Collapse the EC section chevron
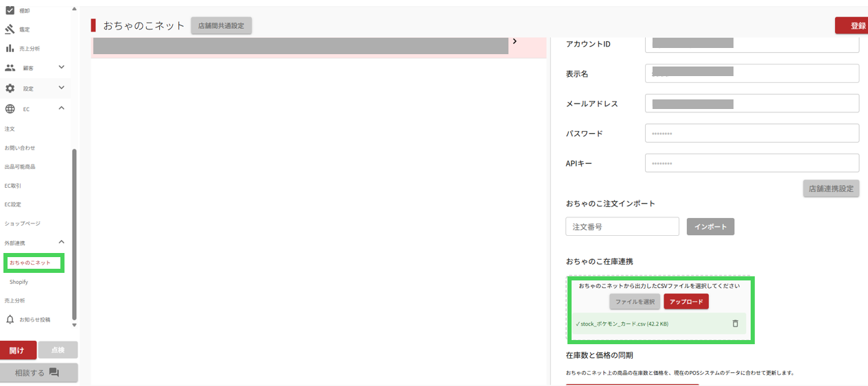 point(61,108)
